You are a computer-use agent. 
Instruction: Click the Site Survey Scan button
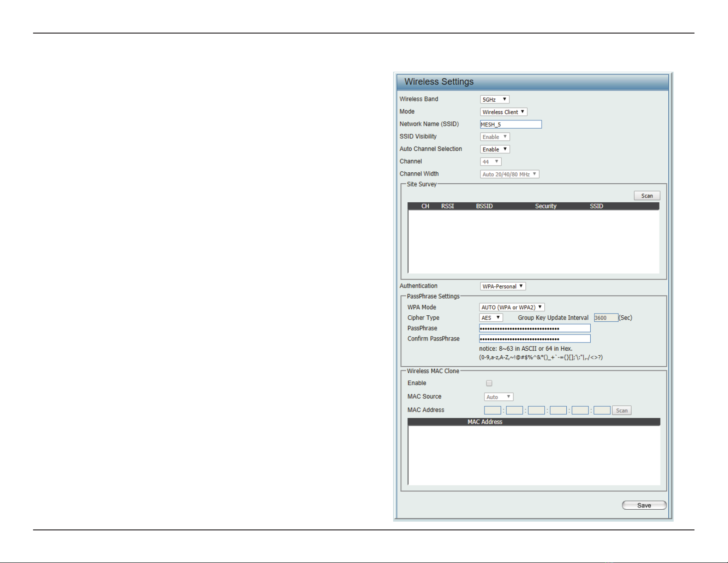click(x=647, y=196)
